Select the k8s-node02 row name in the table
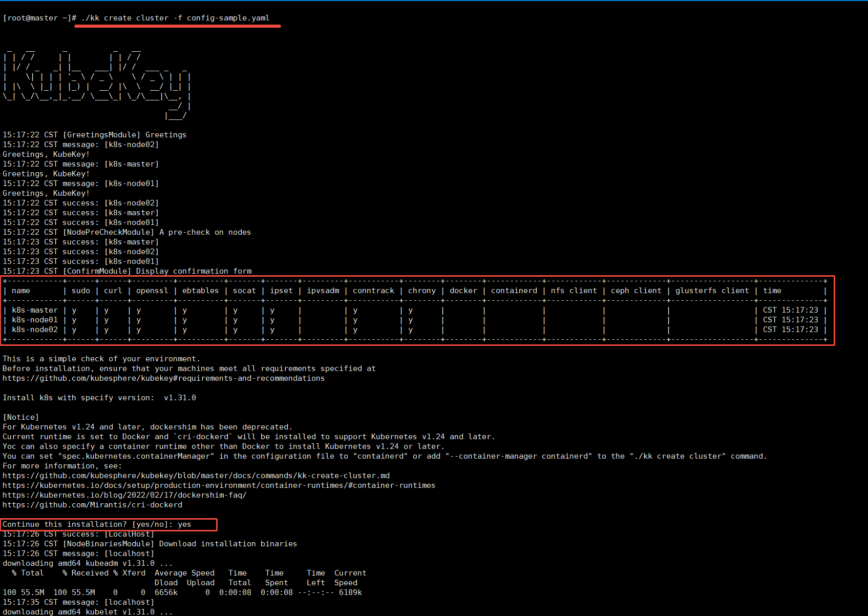Viewport: 868px width, 616px height. click(x=35, y=330)
